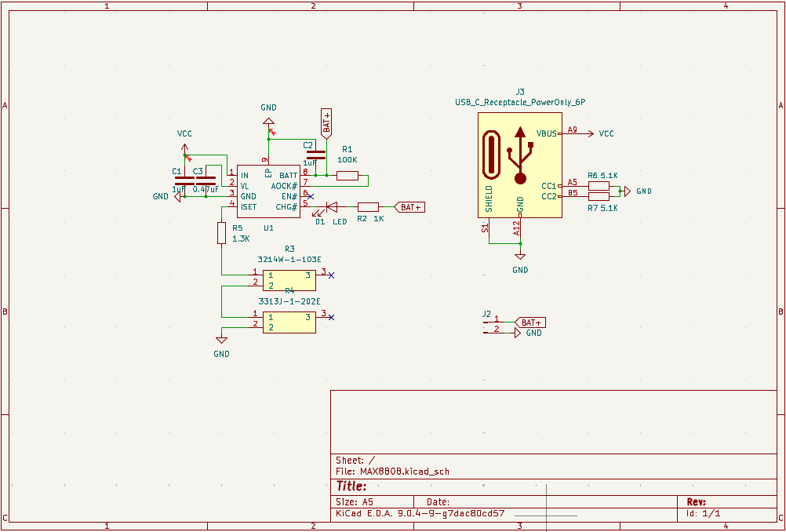This screenshot has width=786, height=532.
Task: Select resistor R1 100K symbol
Action: click(x=347, y=176)
